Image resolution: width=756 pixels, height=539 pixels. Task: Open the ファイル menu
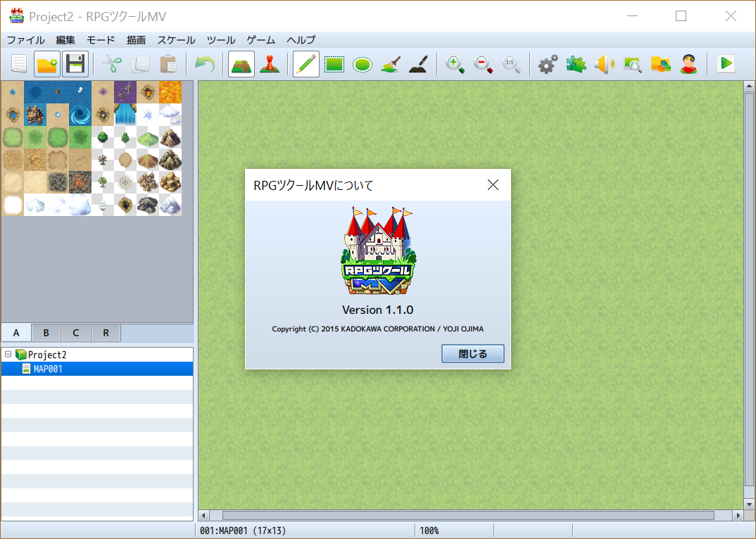coord(26,40)
